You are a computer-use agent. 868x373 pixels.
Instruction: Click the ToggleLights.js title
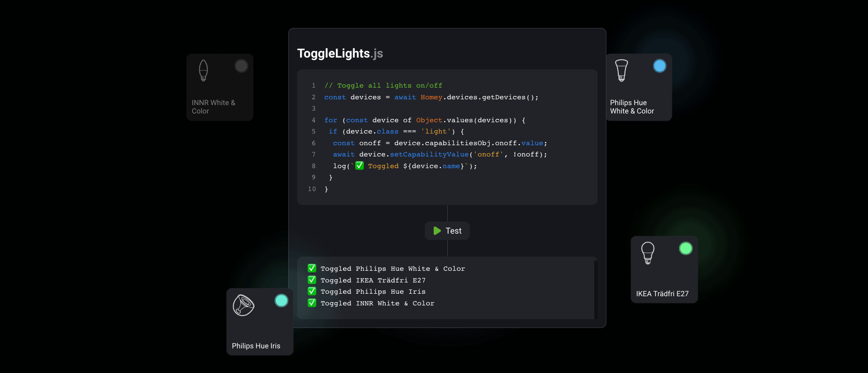(340, 53)
